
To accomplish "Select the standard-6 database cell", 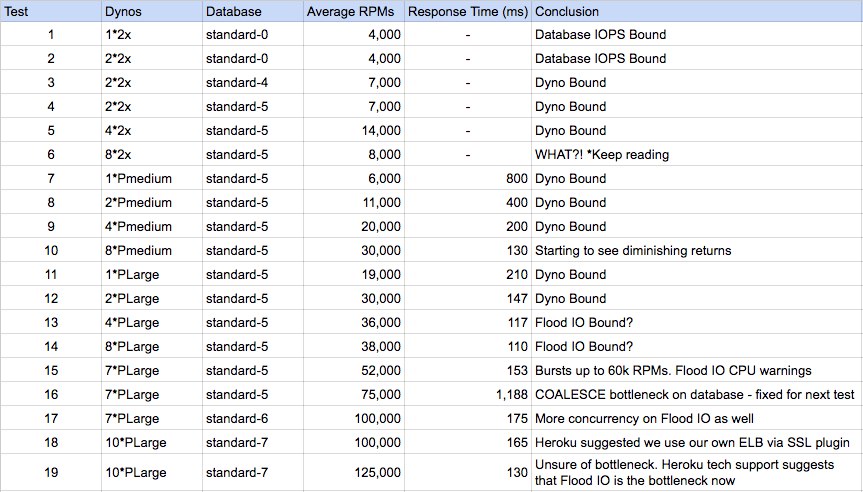I will pos(253,418).
